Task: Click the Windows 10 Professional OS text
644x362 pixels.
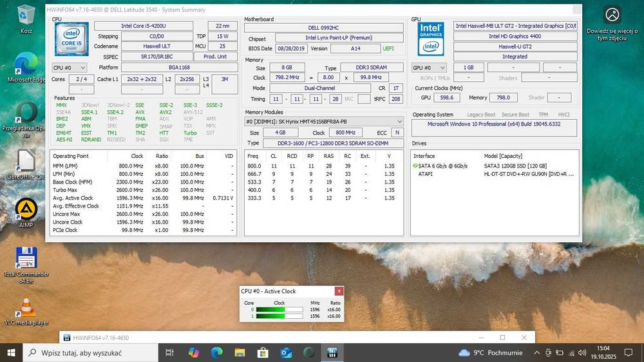Action: point(494,124)
